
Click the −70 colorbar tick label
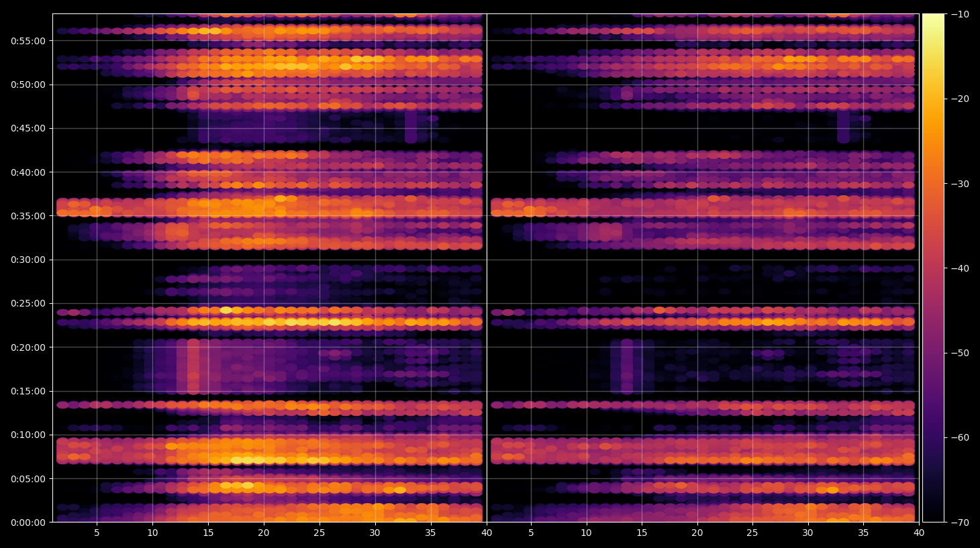(x=960, y=522)
